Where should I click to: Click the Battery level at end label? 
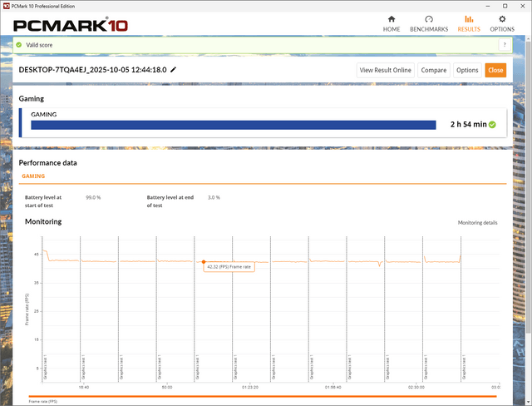(x=170, y=201)
